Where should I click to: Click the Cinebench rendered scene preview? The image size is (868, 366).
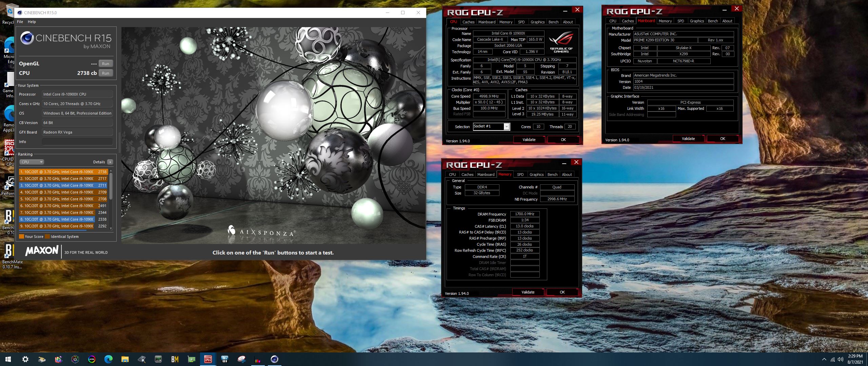[x=273, y=136]
